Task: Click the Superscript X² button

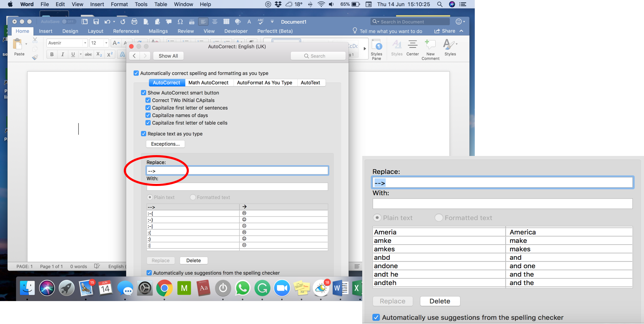Action: point(110,54)
